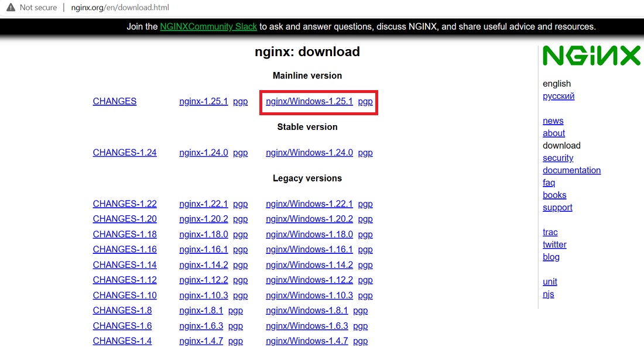This screenshot has height=351, width=644.
Task: Go to the njs page
Action: pyautogui.click(x=548, y=294)
